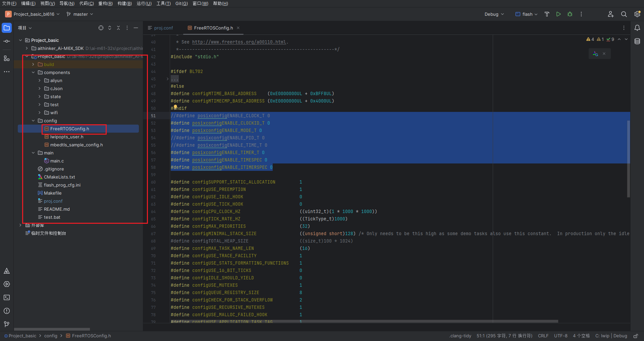Run the flash configuration
This screenshot has width=644, height=341.
tap(558, 14)
